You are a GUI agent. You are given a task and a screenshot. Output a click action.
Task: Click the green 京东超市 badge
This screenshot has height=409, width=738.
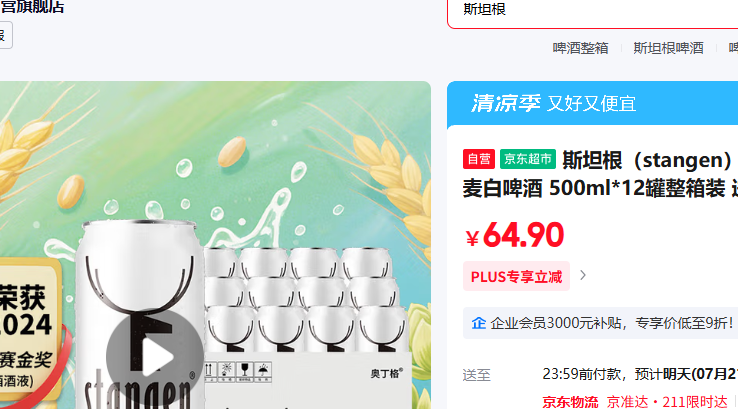[528, 159]
